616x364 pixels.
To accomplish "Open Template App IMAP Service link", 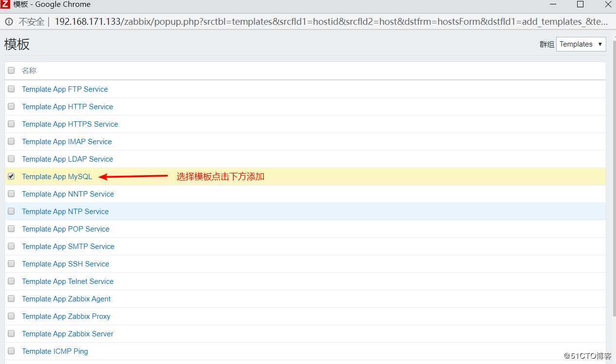I will 67,142.
